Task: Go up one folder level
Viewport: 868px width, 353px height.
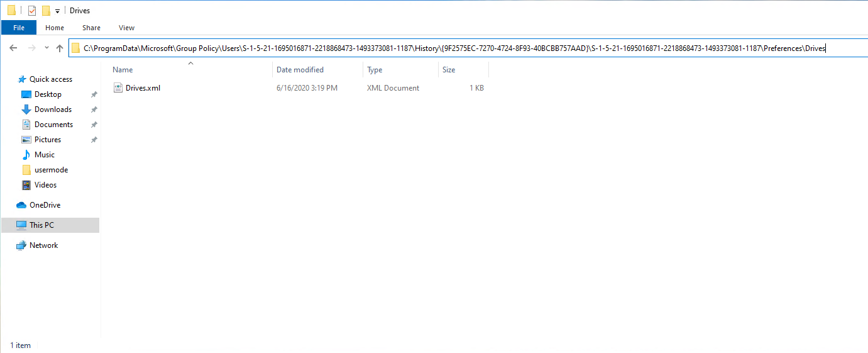Action: click(x=59, y=48)
